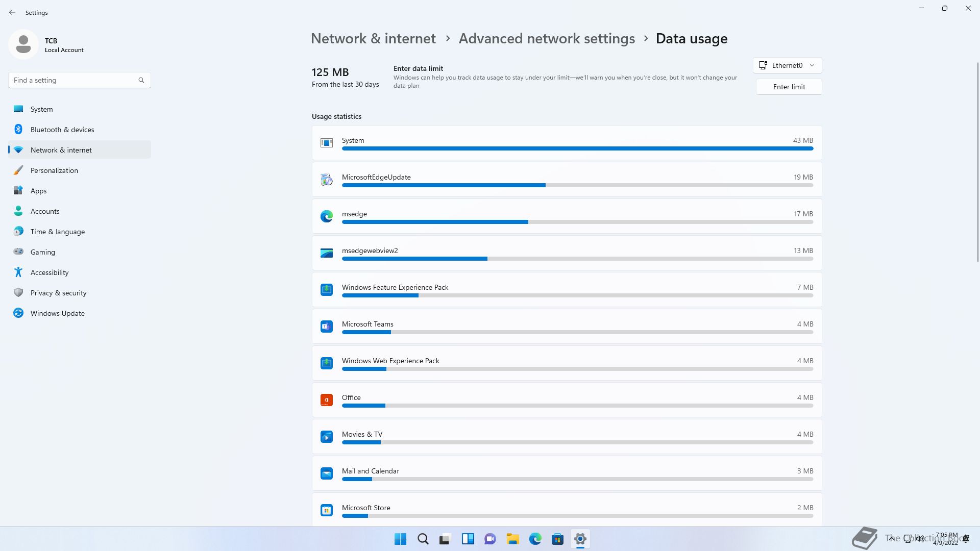This screenshot has width=980, height=551.
Task: Click the System usage progress bar
Action: click(577, 148)
